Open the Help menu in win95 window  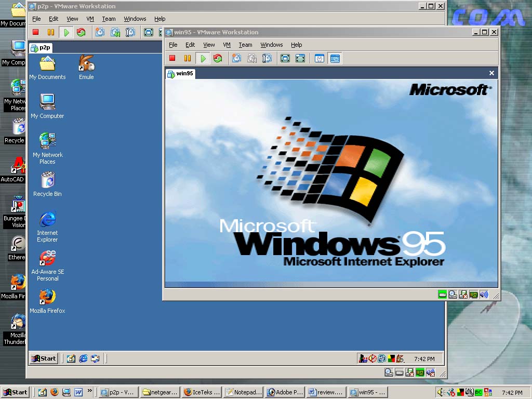[x=296, y=45]
